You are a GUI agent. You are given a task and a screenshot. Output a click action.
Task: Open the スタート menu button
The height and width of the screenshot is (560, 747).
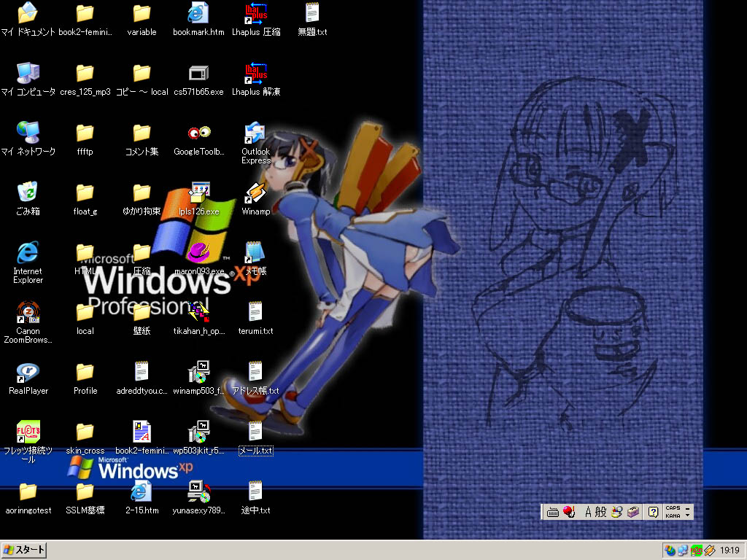pos(24,550)
